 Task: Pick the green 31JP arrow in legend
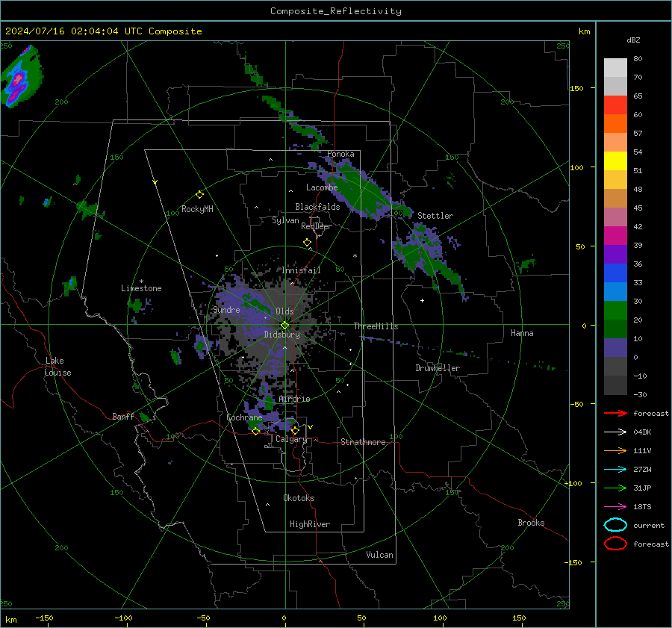(615, 488)
